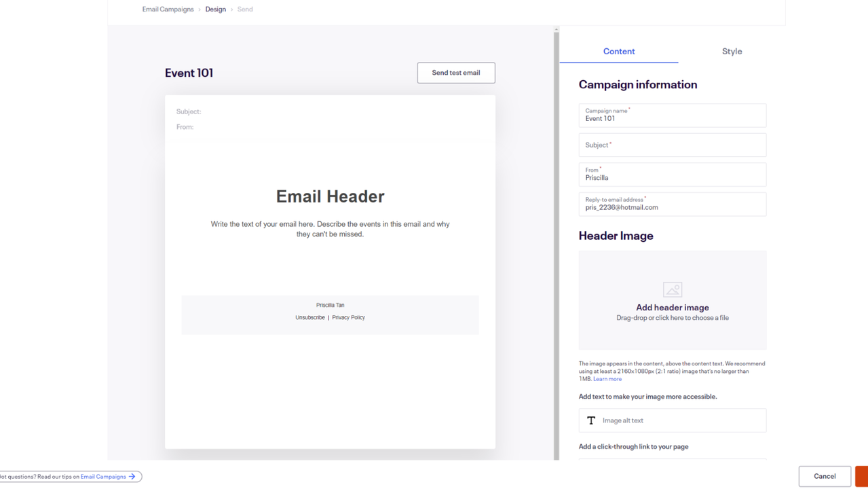Click the Unsubscribe link in the email footer

(x=309, y=318)
